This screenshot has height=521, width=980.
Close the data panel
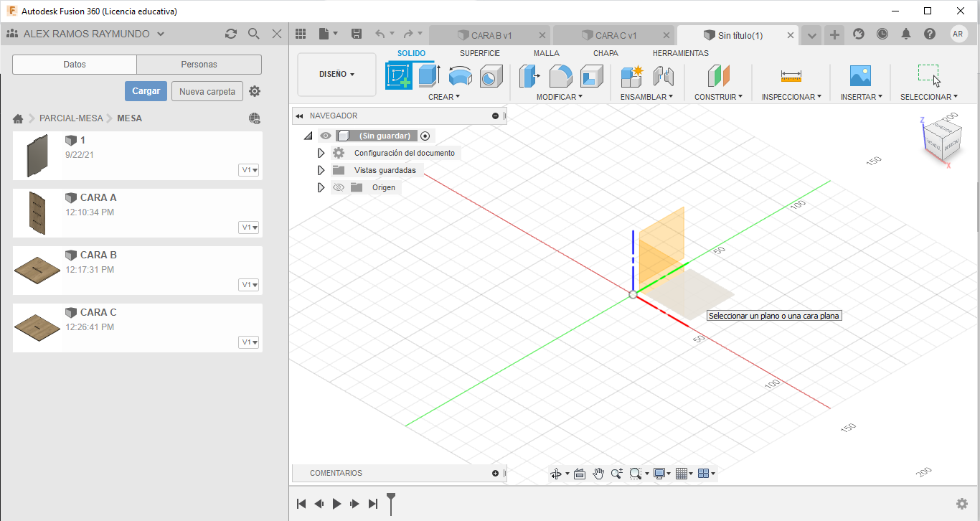point(277,34)
